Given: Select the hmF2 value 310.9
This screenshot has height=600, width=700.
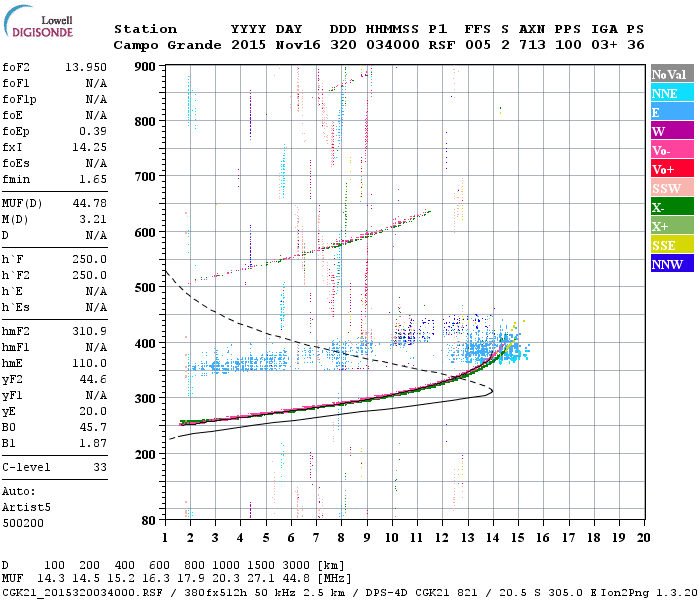Looking at the screenshot, I should coord(90,331).
